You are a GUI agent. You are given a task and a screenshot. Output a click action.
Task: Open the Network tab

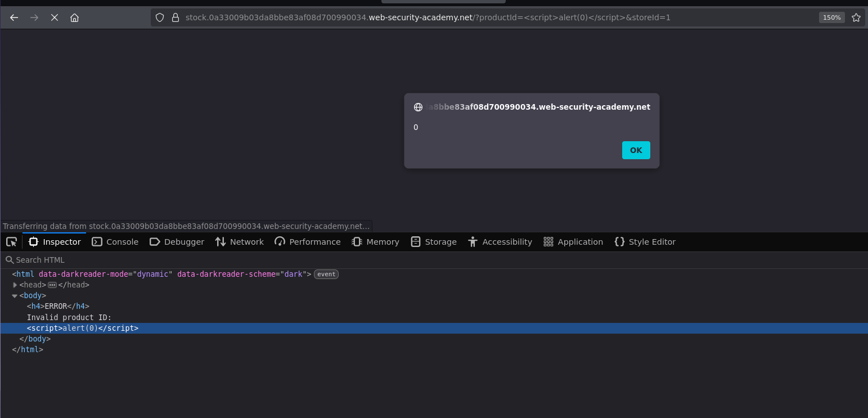pyautogui.click(x=239, y=242)
